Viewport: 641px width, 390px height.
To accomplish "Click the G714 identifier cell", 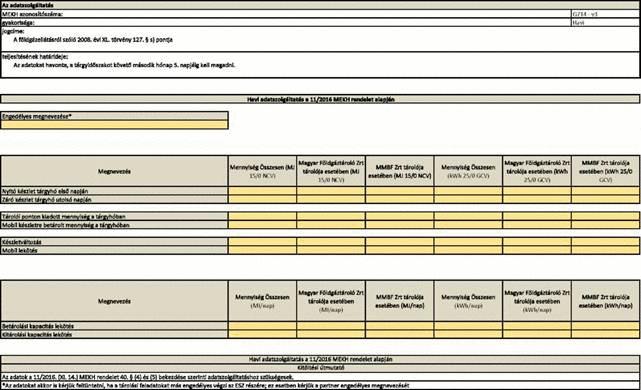I will (605, 13).
